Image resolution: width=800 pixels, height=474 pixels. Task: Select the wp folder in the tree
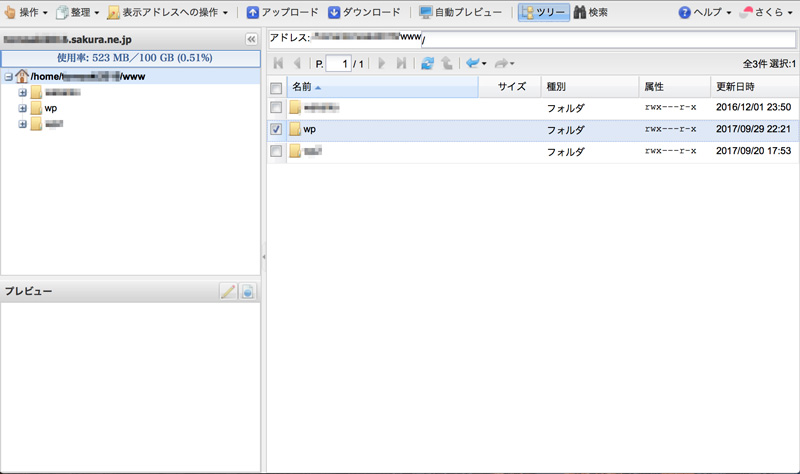(51, 108)
